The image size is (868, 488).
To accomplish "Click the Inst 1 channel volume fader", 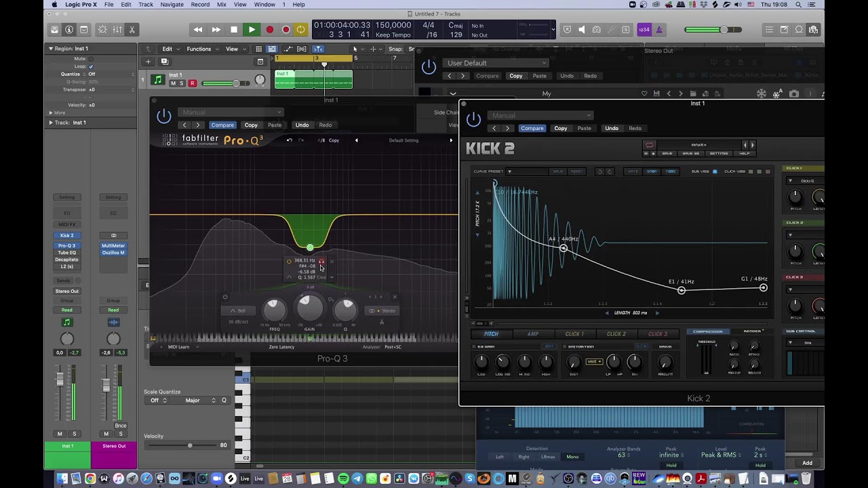I will tap(60, 380).
